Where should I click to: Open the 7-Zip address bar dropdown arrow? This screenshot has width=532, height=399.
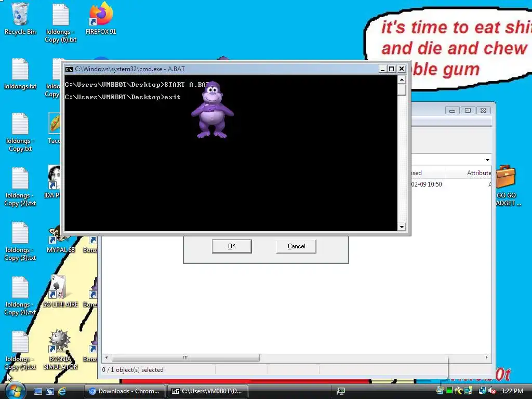click(x=487, y=160)
